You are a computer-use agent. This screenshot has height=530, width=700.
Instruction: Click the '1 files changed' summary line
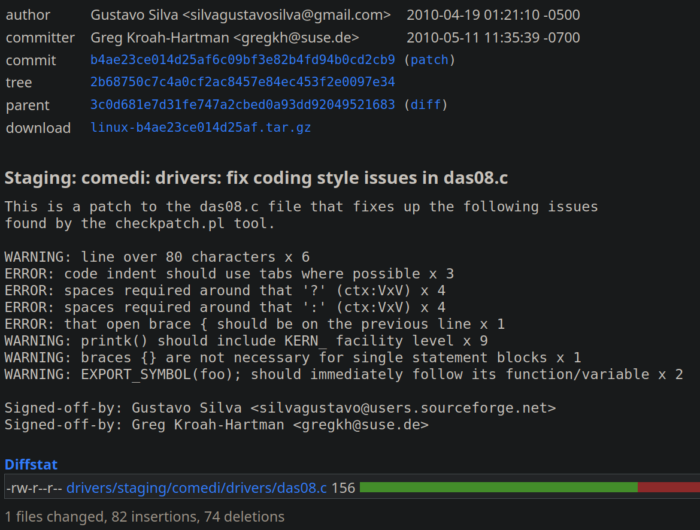coord(145,517)
